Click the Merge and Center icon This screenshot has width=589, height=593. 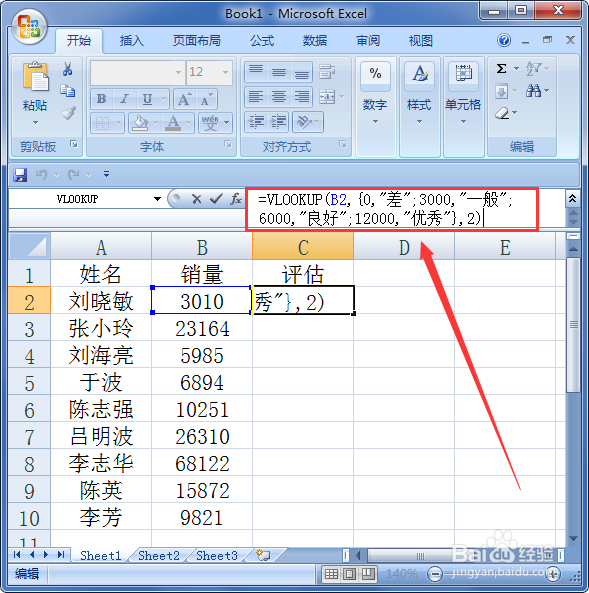(x=327, y=96)
